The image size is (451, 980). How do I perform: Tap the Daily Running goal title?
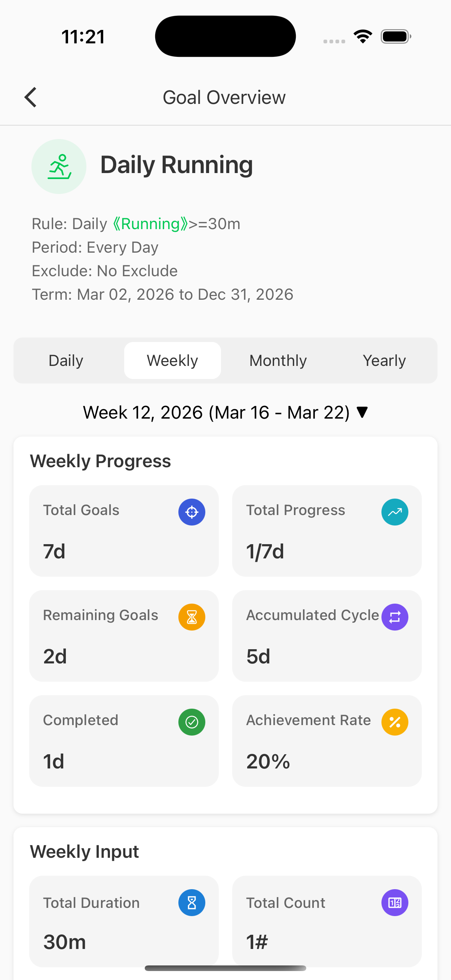177,165
